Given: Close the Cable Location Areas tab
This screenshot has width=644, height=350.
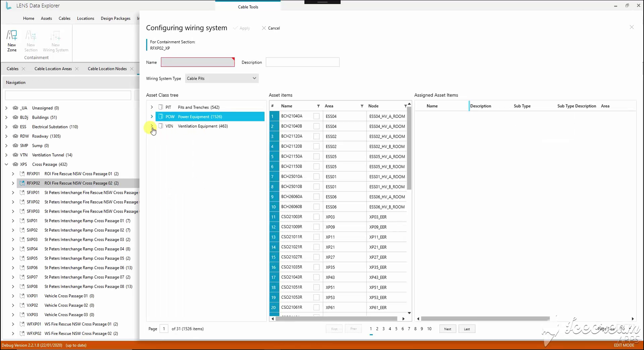Looking at the screenshot, I should pyautogui.click(x=77, y=69).
